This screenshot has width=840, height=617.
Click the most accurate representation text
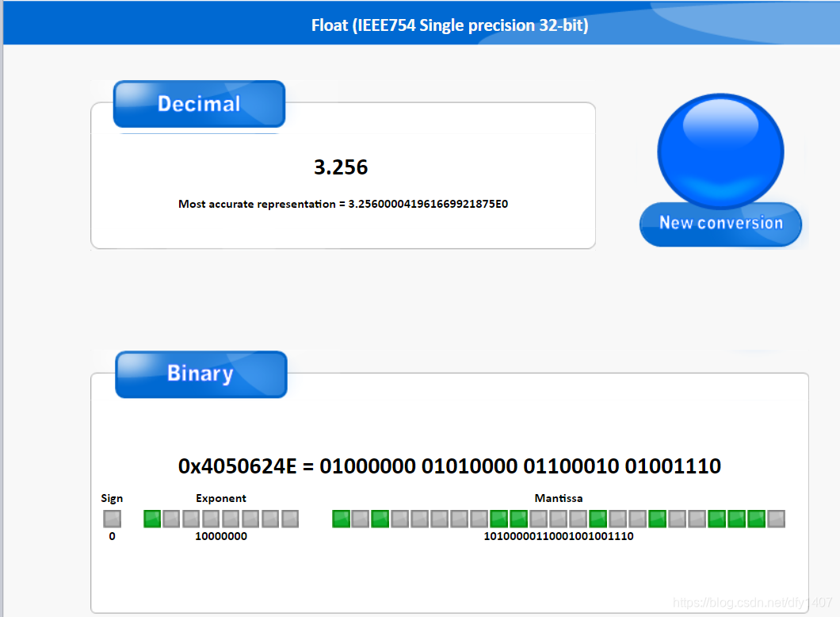(343, 204)
